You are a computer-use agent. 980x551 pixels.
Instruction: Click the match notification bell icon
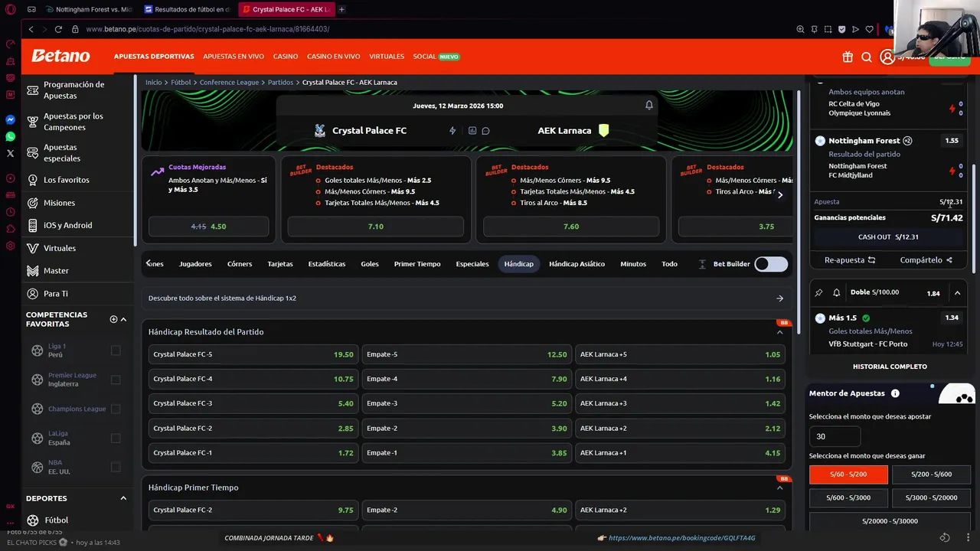coord(649,106)
